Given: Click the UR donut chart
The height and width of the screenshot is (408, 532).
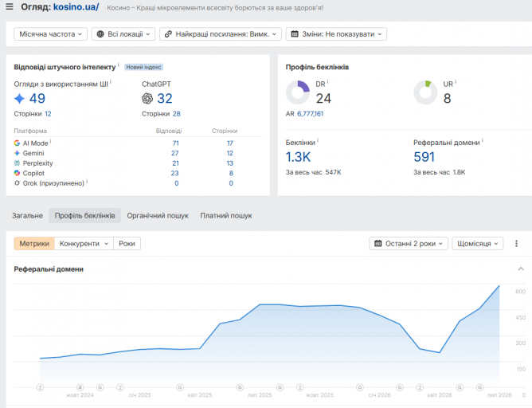Looking at the screenshot, I should click(425, 92).
